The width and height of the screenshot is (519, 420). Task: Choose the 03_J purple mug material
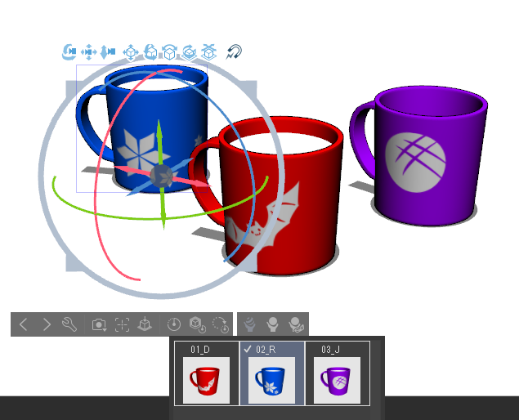[x=337, y=378]
